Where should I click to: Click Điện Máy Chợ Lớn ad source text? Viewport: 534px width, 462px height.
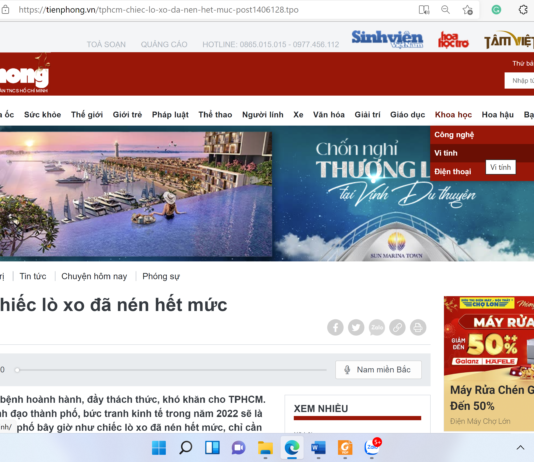click(x=480, y=421)
